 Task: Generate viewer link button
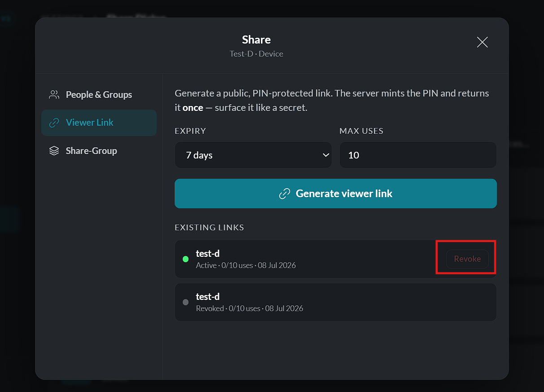(x=336, y=194)
